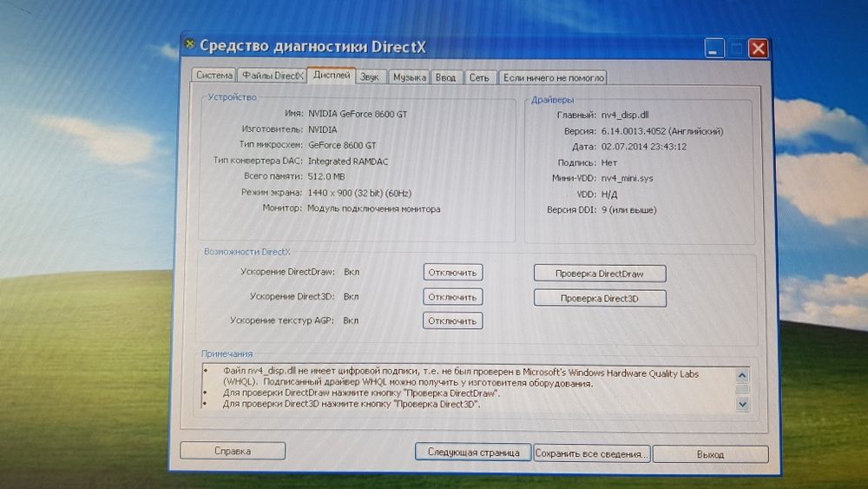The image size is (868, 489).
Task: Open the Файлы DirectX tab
Action: coord(273,76)
